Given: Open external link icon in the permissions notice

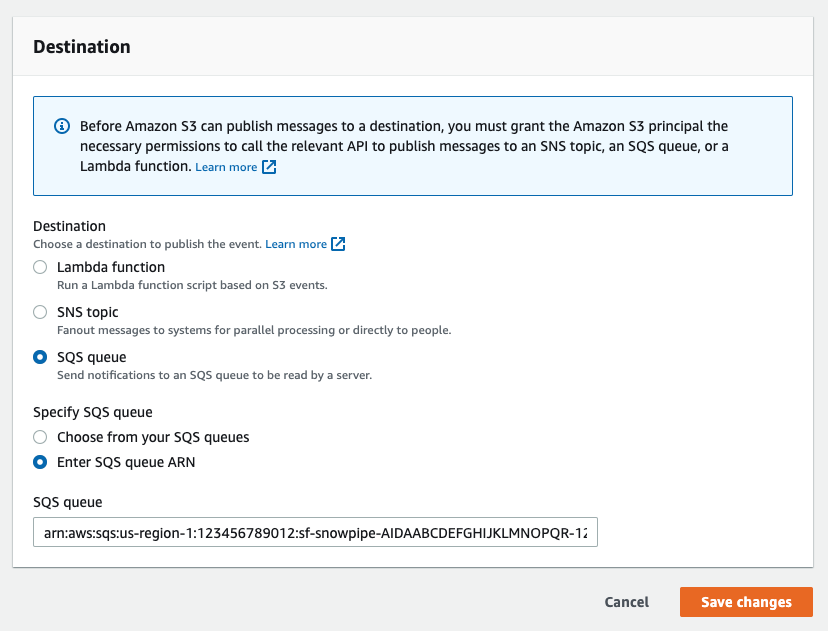Looking at the screenshot, I should [269, 168].
